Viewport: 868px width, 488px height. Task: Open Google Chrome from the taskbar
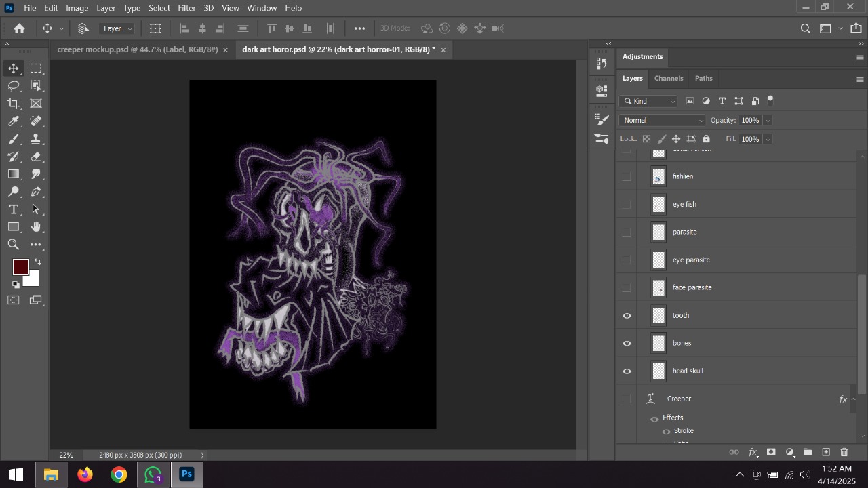pyautogui.click(x=119, y=474)
